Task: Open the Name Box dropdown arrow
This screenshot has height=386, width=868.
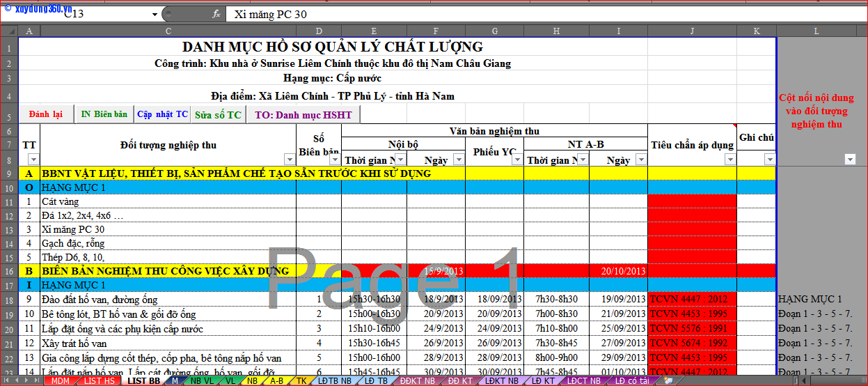Action: 154,15
